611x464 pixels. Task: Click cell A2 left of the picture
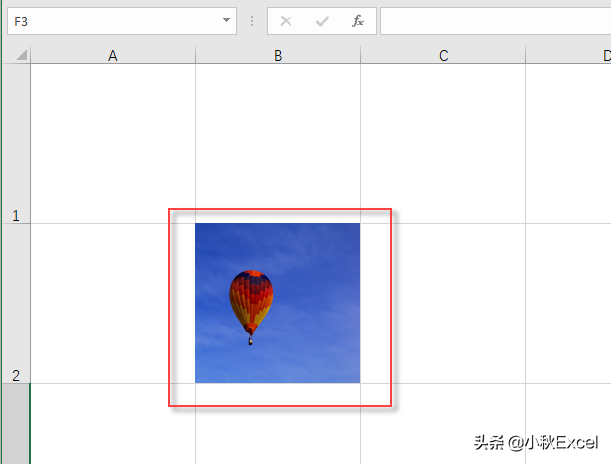pos(113,303)
